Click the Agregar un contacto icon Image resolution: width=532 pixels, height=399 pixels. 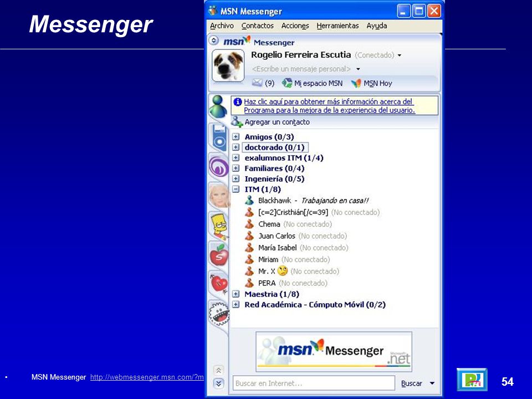237,121
